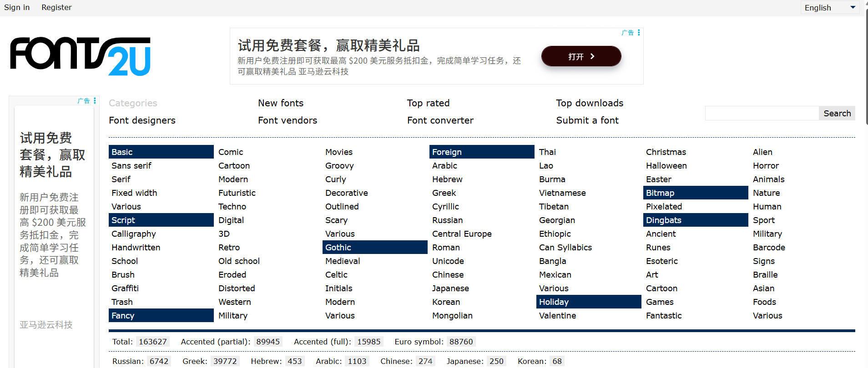Open the top banner ad options menu icon
This screenshot has width=868, height=368.
coord(639,33)
